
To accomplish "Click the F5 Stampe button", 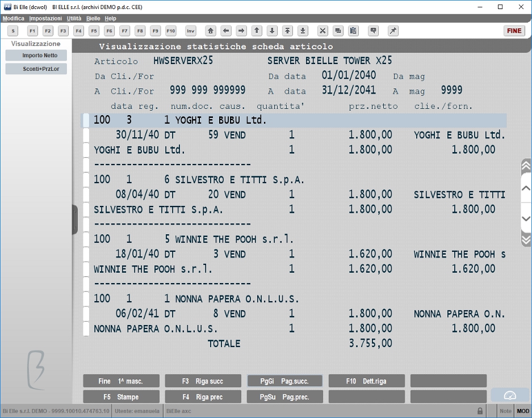I will (x=121, y=396).
